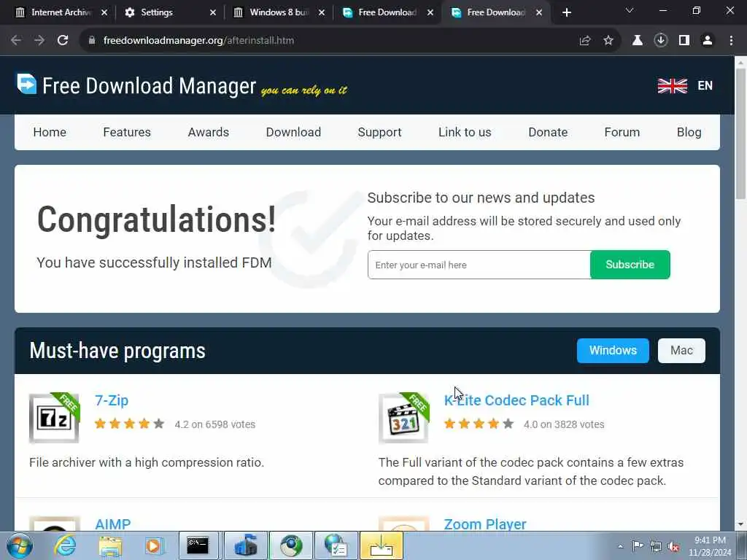The width and height of the screenshot is (747, 560).
Task: Click the Free Download Manager title text
Action: point(149,86)
